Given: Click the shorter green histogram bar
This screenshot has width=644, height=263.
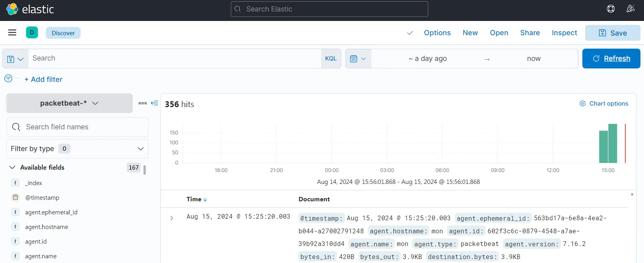Looking at the screenshot, I should pos(603,147).
